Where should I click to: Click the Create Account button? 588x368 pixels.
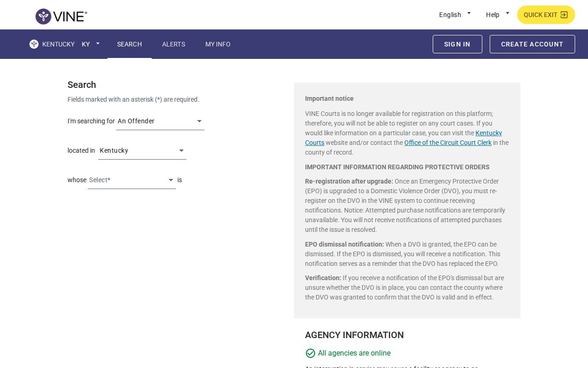pyautogui.click(x=532, y=44)
